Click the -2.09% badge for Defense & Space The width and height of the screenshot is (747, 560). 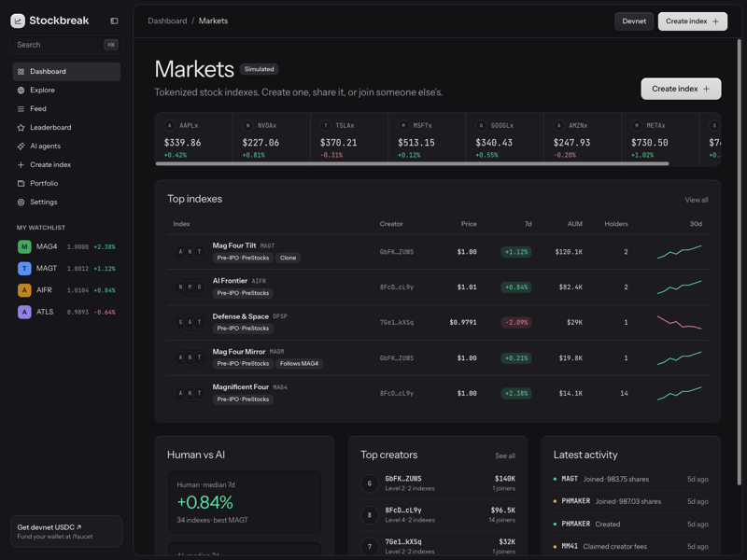click(x=516, y=322)
